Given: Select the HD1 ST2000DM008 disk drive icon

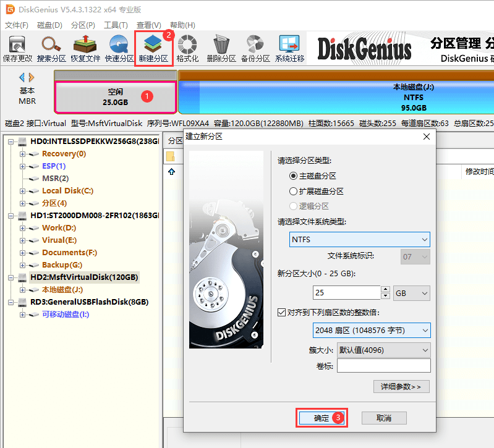Looking at the screenshot, I should [x=22, y=216].
